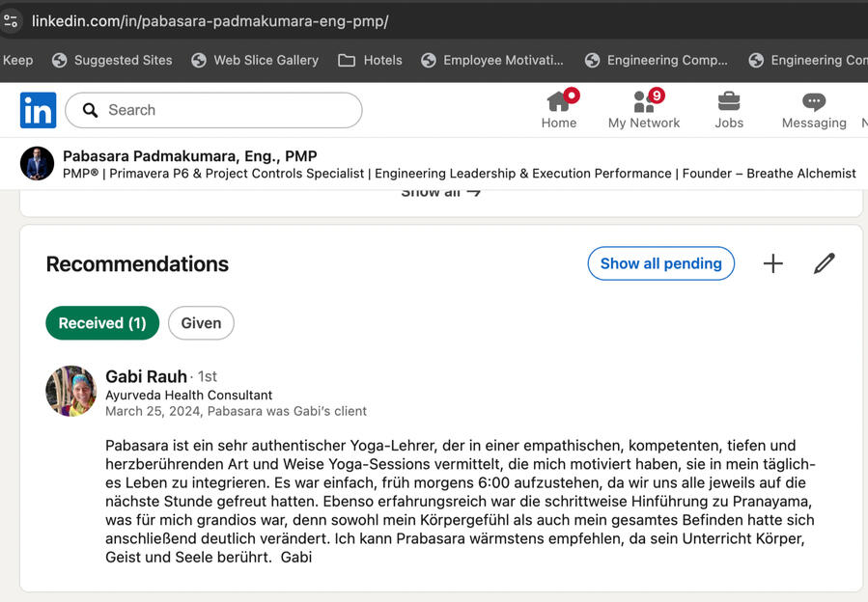Open the Suggested Sites bookmark
Viewport: 868px width, 602px height.
[112, 60]
